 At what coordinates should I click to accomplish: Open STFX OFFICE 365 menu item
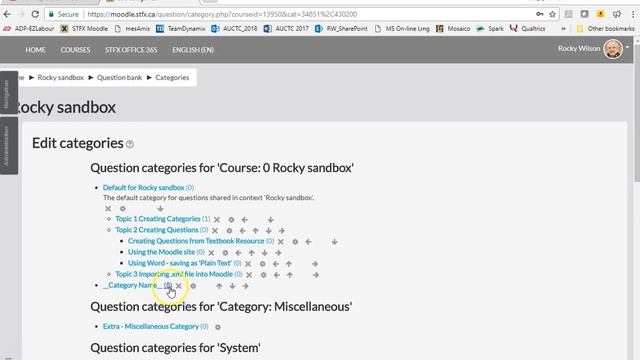131,50
